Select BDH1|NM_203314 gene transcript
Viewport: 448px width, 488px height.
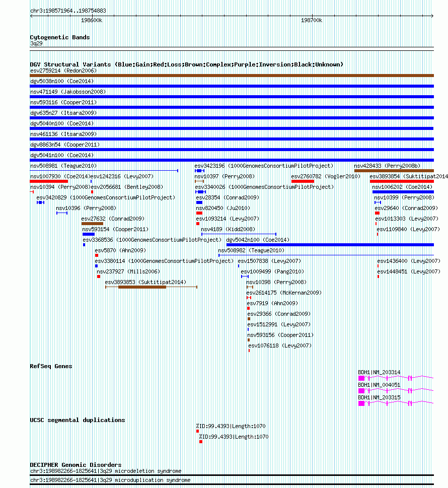click(x=396, y=378)
